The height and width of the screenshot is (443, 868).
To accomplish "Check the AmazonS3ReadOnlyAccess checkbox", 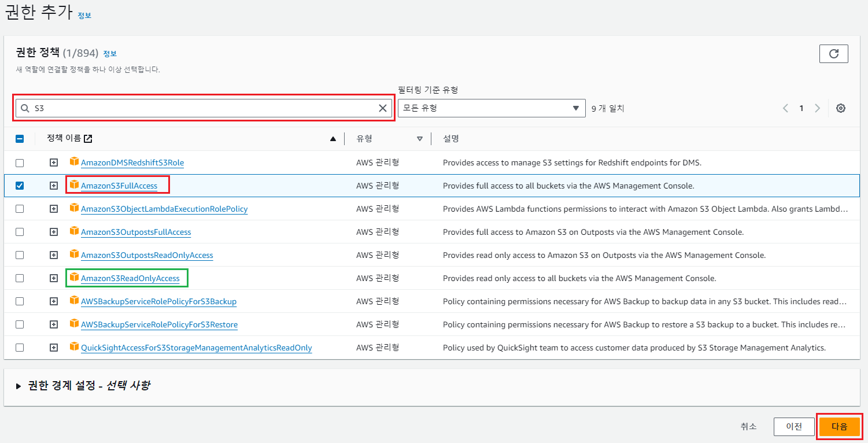I will 20,278.
